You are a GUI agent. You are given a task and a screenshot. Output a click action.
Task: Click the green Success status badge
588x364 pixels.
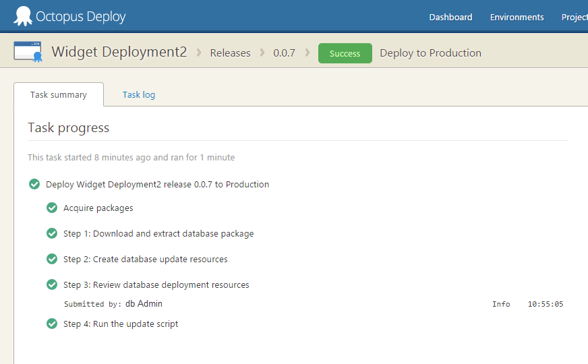(345, 53)
